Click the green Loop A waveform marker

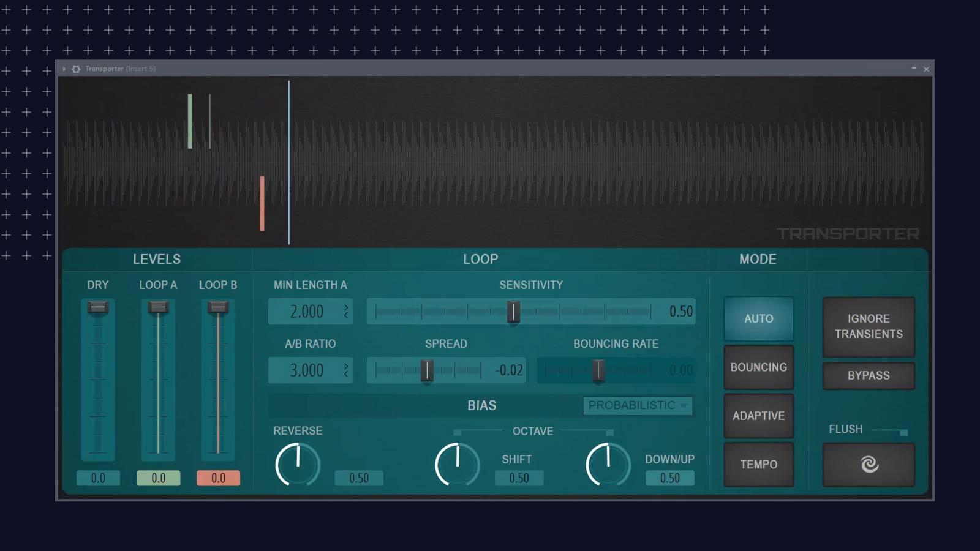[190, 121]
